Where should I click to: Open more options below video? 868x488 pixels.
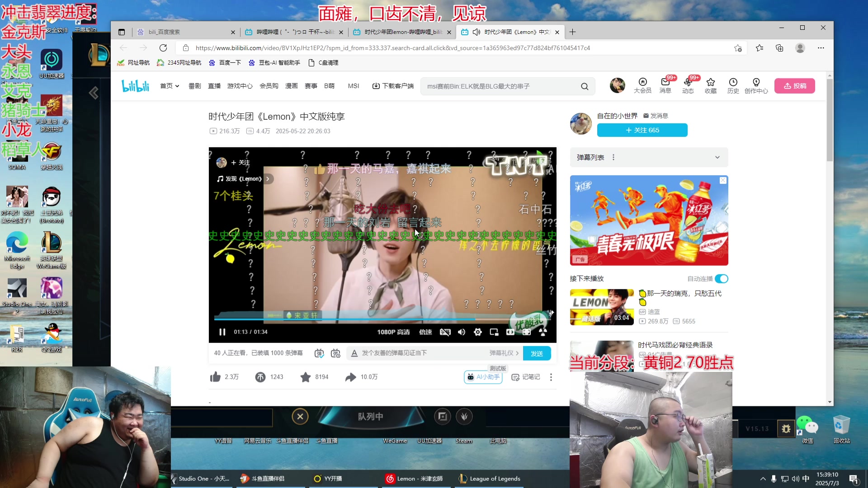pos(551,377)
